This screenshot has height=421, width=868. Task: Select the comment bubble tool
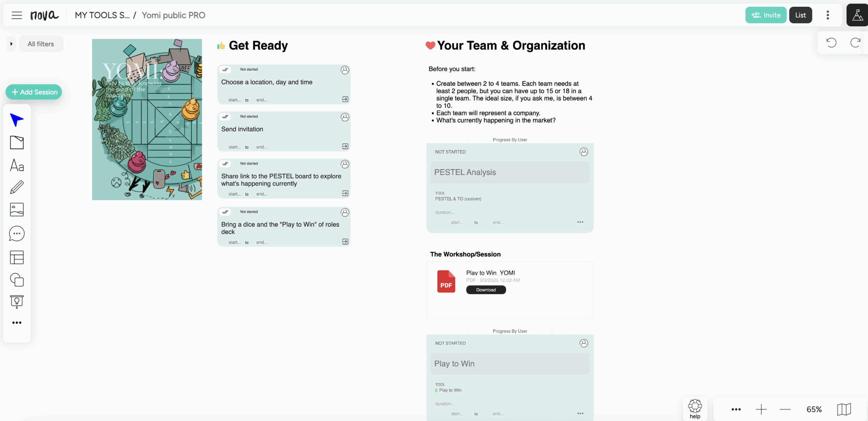point(17,234)
